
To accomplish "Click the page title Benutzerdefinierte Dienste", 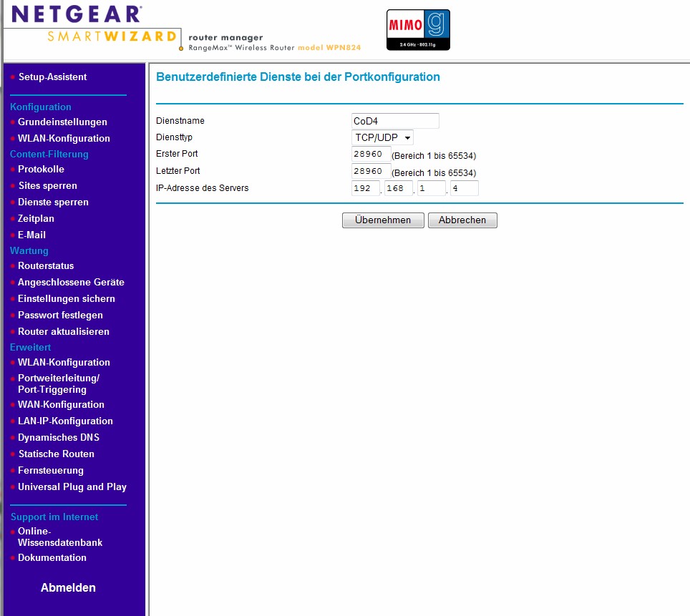I will point(298,77).
